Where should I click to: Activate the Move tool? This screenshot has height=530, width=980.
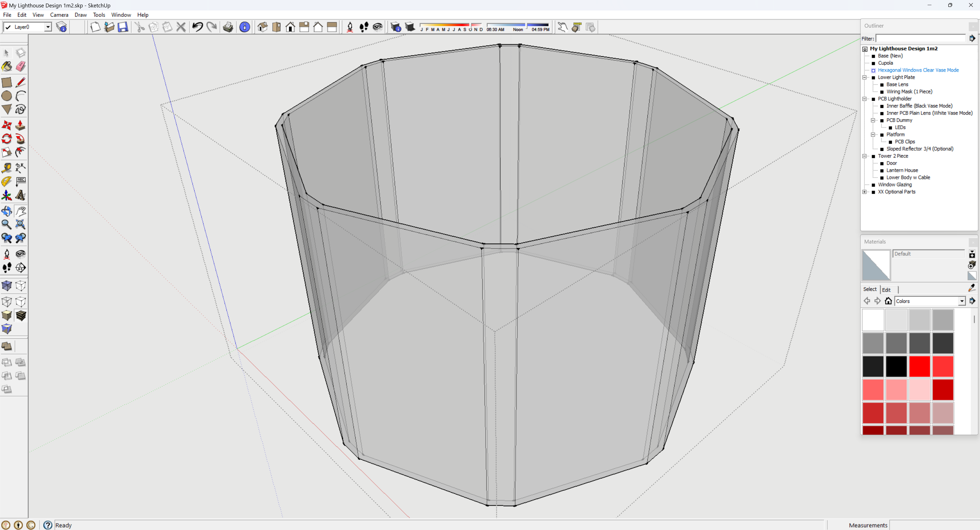[x=7, y=125]
